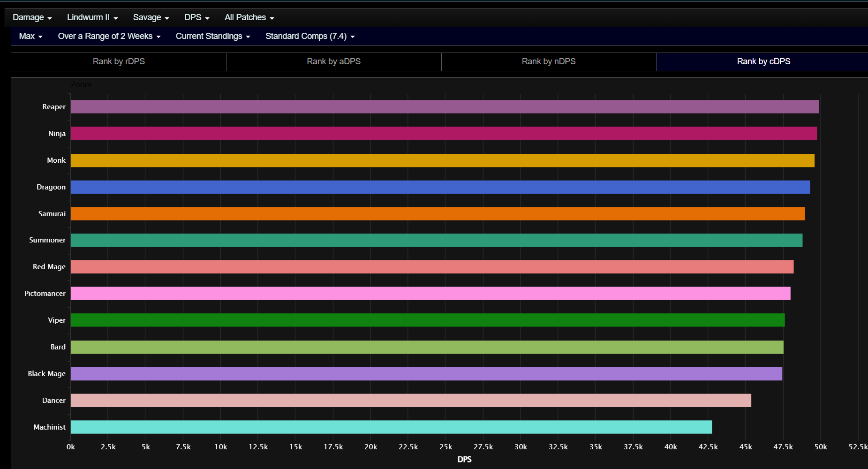Viewport: 868px width, 469px height.
Task: Click the 50k tick label
Action: pos(821,447)
